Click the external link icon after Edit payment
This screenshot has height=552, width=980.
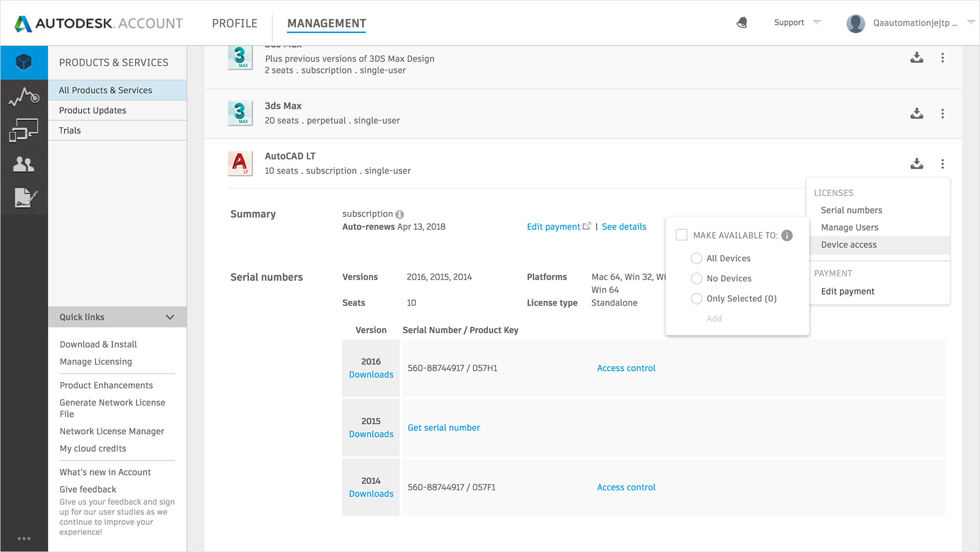(x=587, y=226)
